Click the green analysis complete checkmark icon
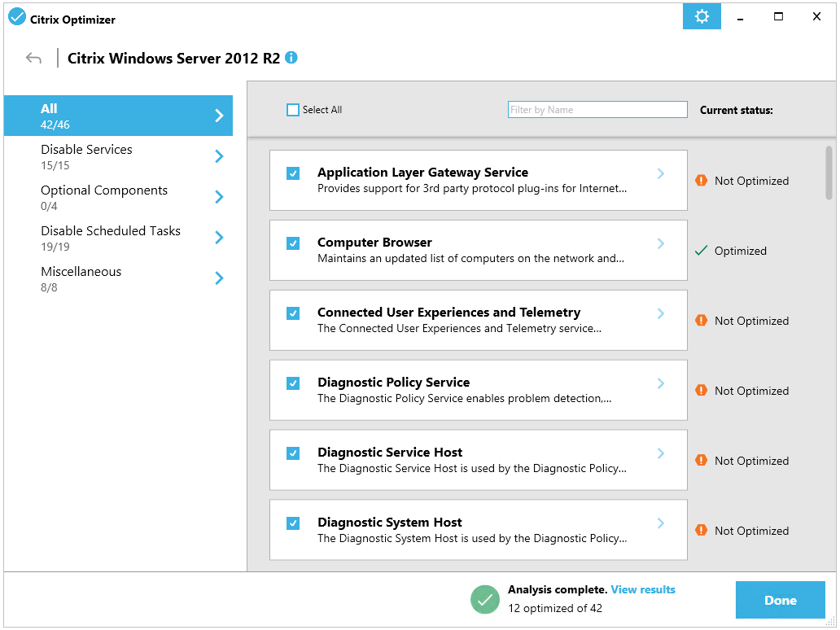Viewport: 840px width, 630px height. click(x=485, y=599)
